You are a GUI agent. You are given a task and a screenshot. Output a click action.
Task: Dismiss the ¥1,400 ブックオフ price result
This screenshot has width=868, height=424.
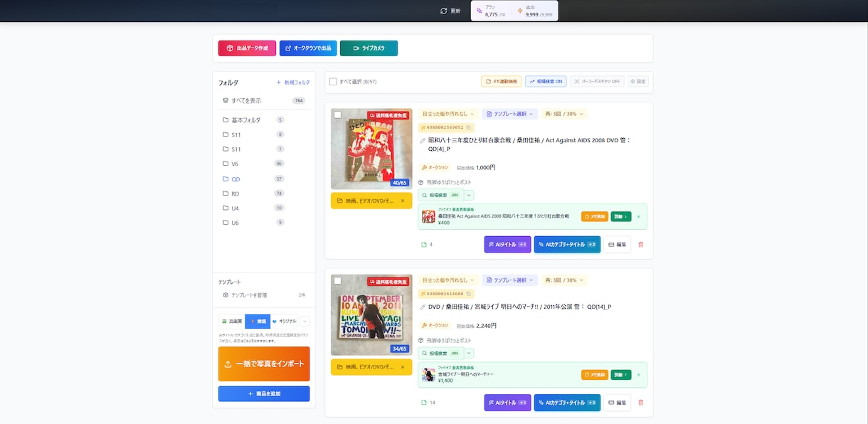[638, 375]
